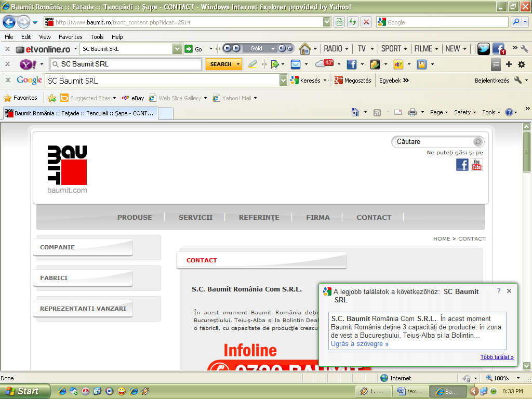Click the FABRICI sidebar button
Image resolution: width=532 pixels, height=399 pixels.
[x=83, y=278]
